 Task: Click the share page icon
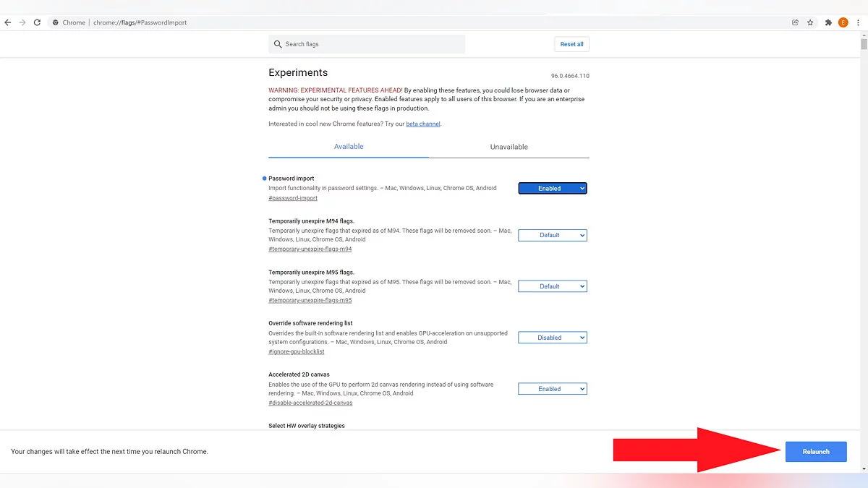[795, 22]
